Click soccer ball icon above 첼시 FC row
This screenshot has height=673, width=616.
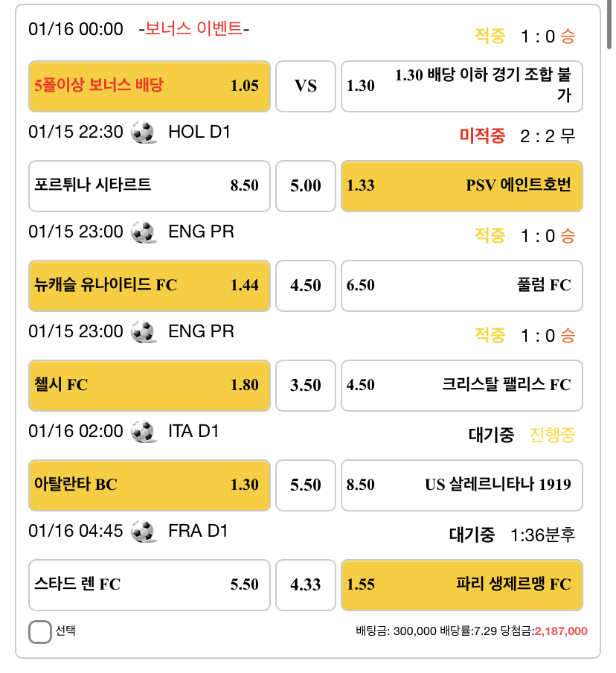point(144,332)
